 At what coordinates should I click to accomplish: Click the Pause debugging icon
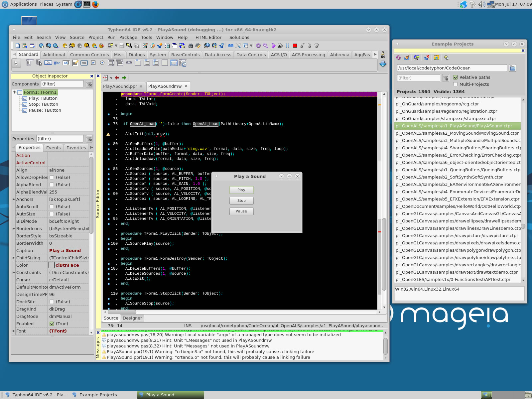[x=288, y=46]
